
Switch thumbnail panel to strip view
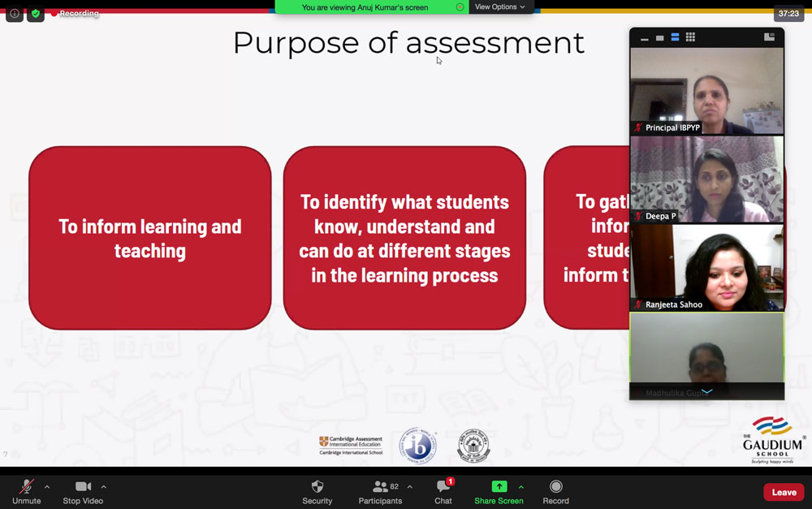coord(675,37)
